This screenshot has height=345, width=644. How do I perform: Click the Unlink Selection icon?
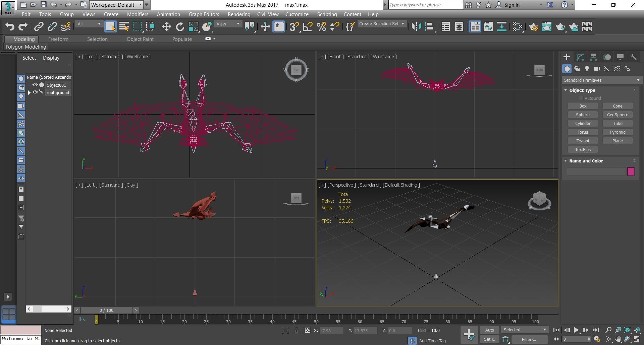[x=52, y=27]
